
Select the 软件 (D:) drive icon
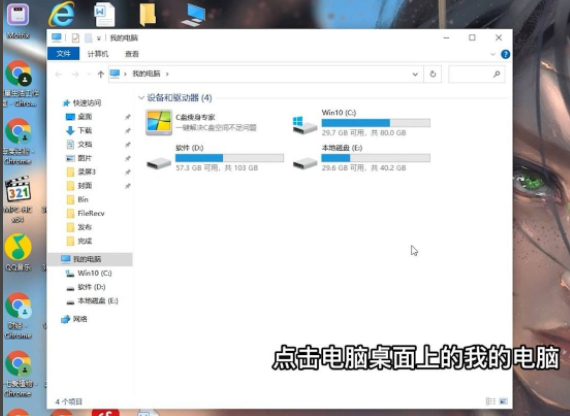[159, 163]
